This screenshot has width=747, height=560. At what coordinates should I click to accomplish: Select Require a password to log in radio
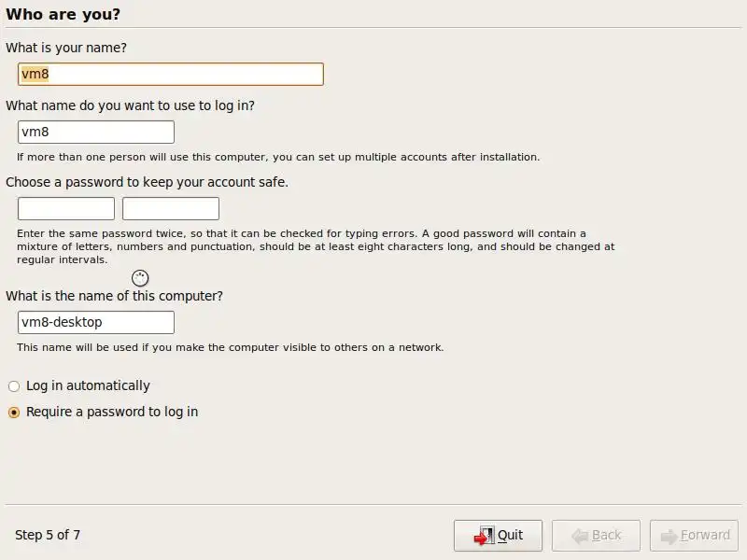click(14, 413)
